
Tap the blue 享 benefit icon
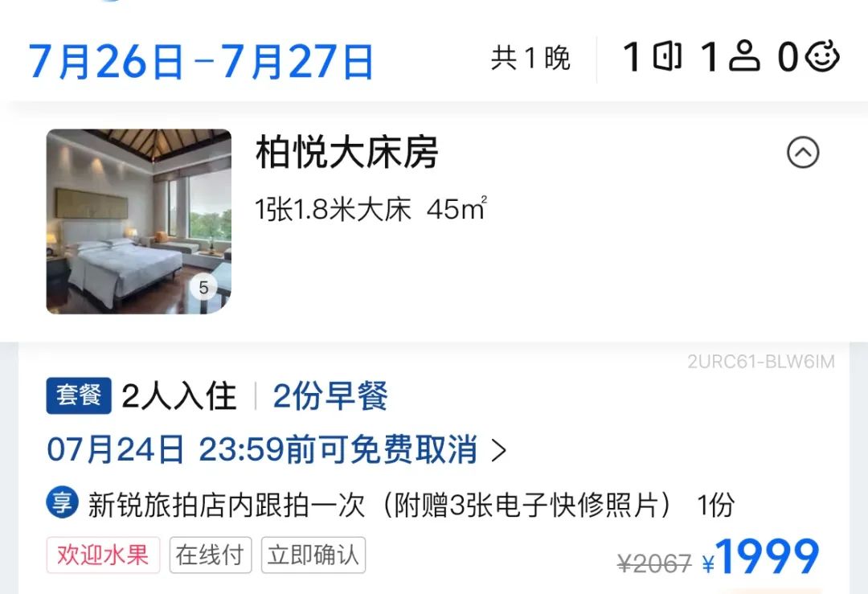click(61, 502)
